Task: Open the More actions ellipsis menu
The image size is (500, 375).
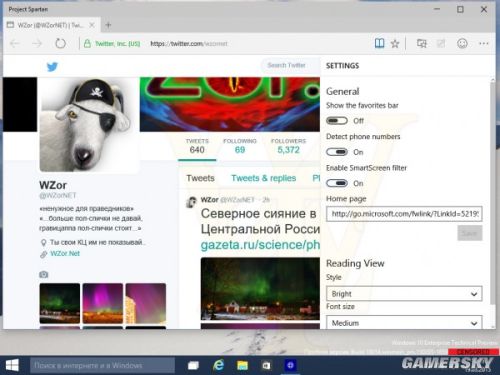Action: coord(483,43)
